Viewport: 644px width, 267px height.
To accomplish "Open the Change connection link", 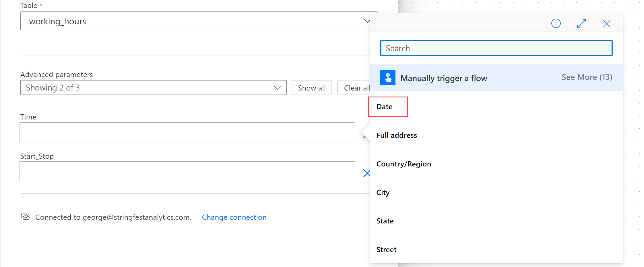I will pyautogui.click(x=234, y=217).
